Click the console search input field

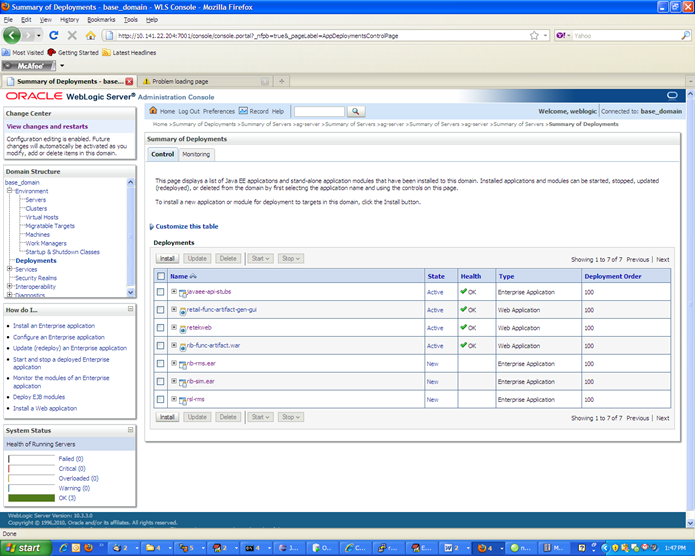pyautogui.click(x=319, y=111)
